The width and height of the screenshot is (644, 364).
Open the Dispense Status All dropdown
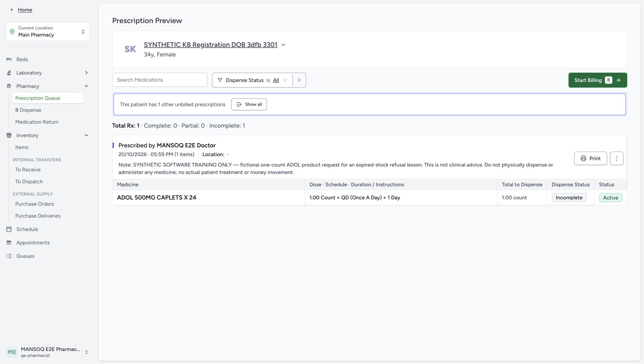pyautogui.click(x=280, y=80)
